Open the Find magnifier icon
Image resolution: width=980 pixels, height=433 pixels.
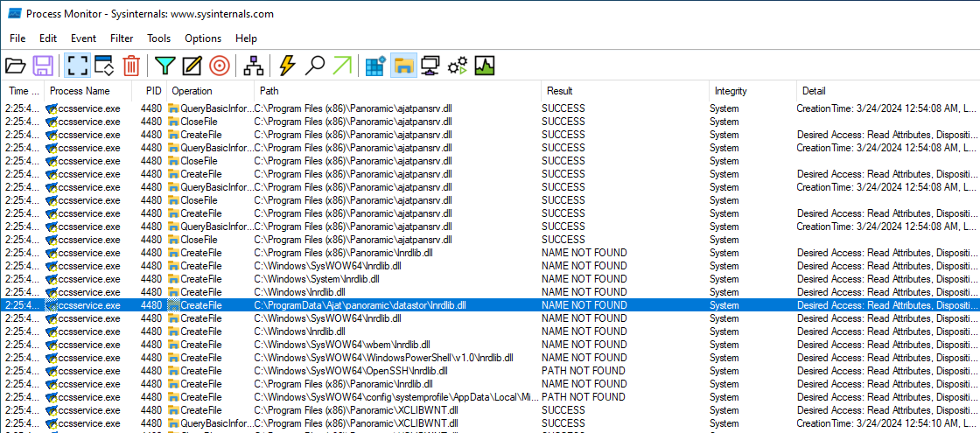point(314,65)
